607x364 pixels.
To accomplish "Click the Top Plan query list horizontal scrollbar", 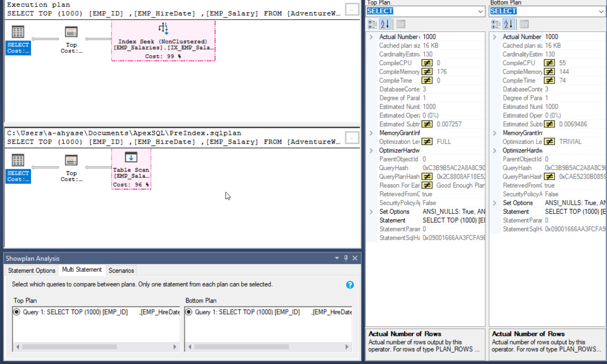I will coord(69,347).
